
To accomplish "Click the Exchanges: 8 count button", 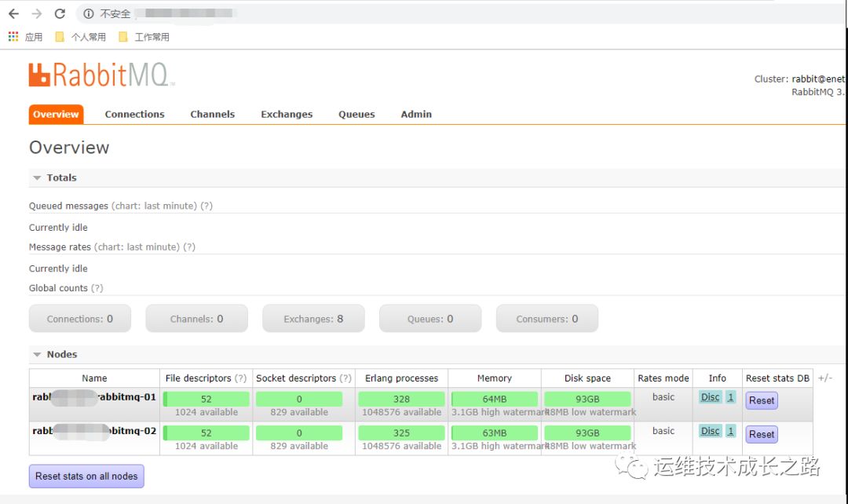I will 313,319.
